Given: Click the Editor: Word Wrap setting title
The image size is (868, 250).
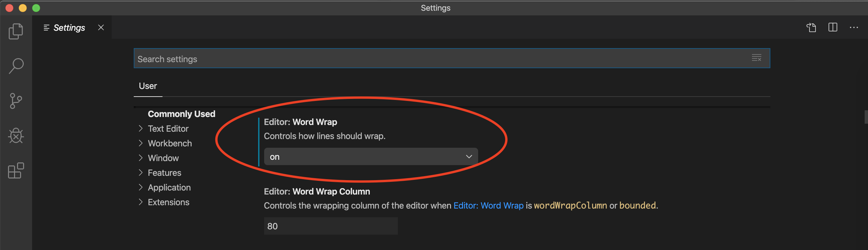Looking at the screenshot, I should pos(300,122).
